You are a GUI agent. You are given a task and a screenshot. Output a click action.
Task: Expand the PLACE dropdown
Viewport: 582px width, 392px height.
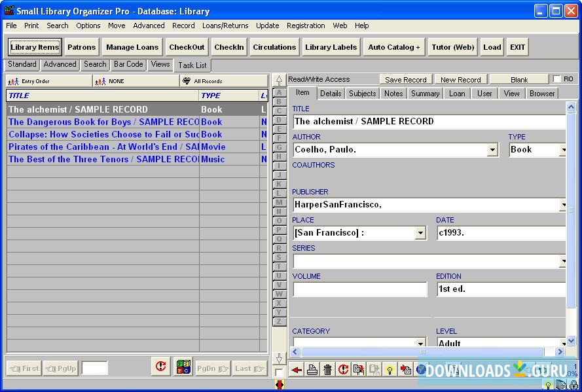pos(420,234)
